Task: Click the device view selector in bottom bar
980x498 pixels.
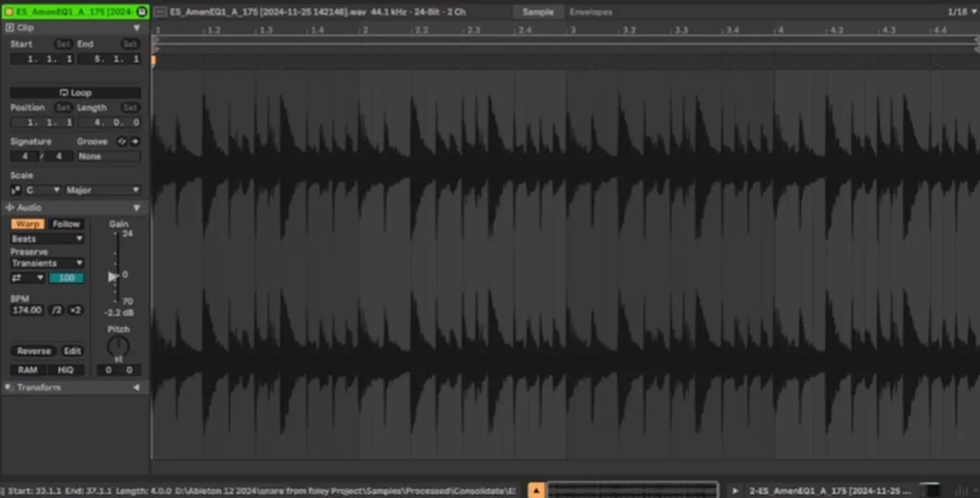Action: coord(929,490)
